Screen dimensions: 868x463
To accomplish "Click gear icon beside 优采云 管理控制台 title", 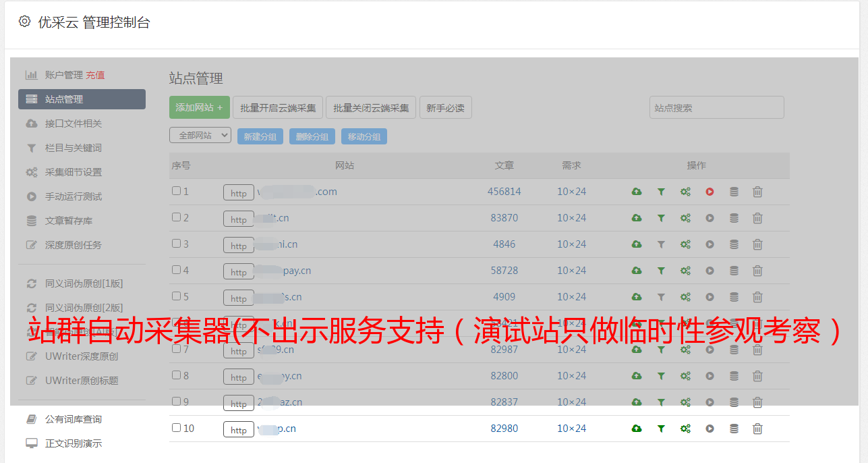I will (x=25, y=22).
